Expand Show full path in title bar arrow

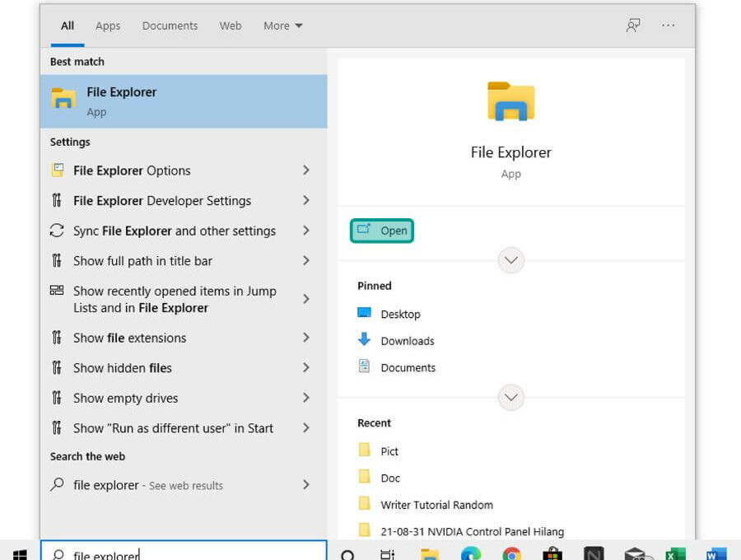(x=306, y=260)
